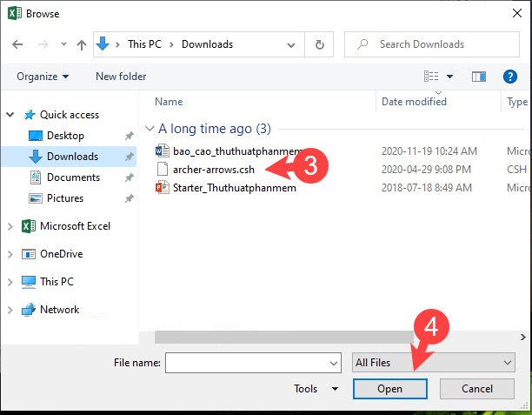Click the Word document file icon
This screenshot has width=532, height=415.
coord(163,151)
